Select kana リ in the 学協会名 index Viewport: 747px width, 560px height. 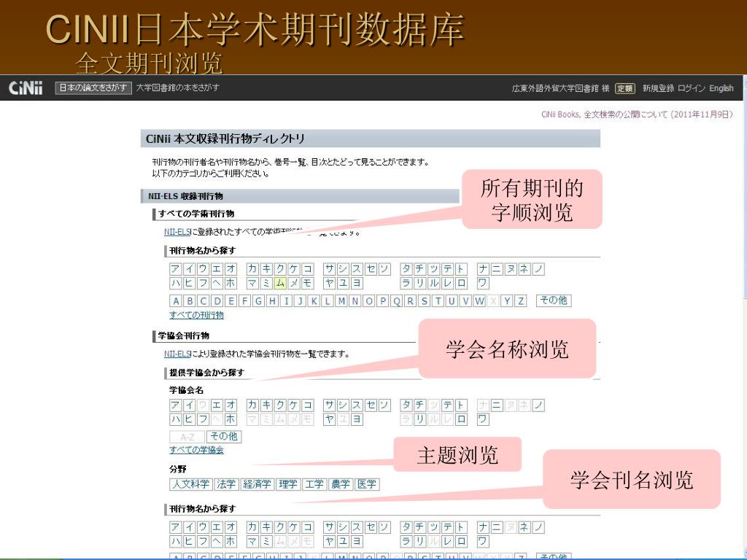point(420,419)
